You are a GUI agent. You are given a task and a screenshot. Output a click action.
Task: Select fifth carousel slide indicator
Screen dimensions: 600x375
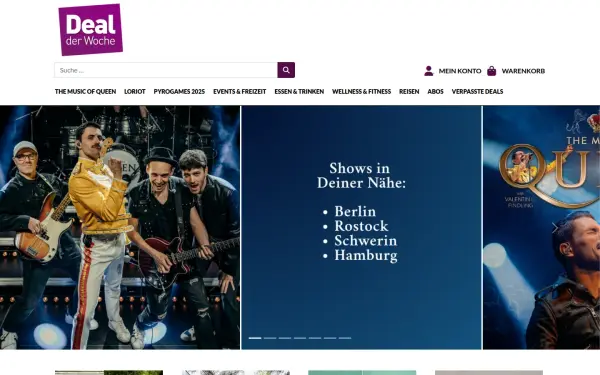(315, 338)
